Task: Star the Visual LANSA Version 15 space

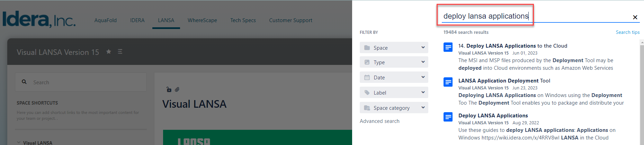Action: 109,52
